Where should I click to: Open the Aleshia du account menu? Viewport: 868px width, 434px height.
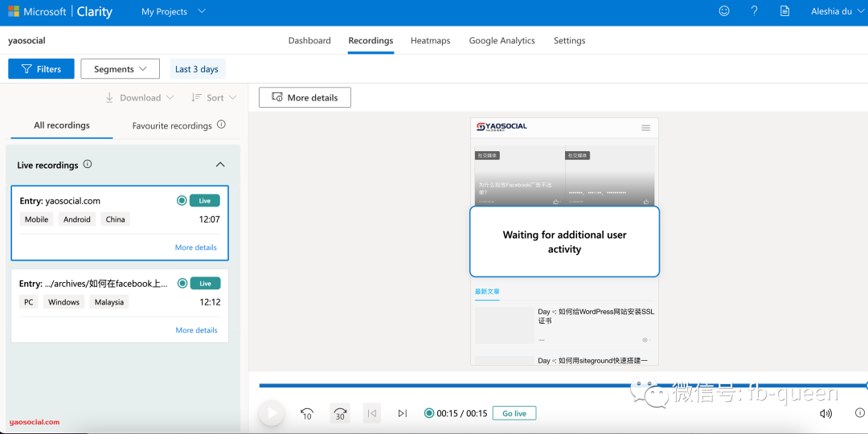pos(836,11)
